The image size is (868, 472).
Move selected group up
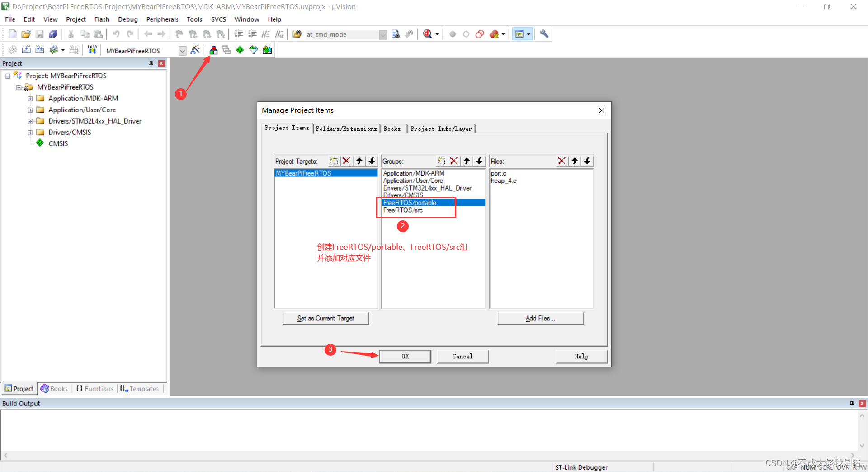click(467, 161)
